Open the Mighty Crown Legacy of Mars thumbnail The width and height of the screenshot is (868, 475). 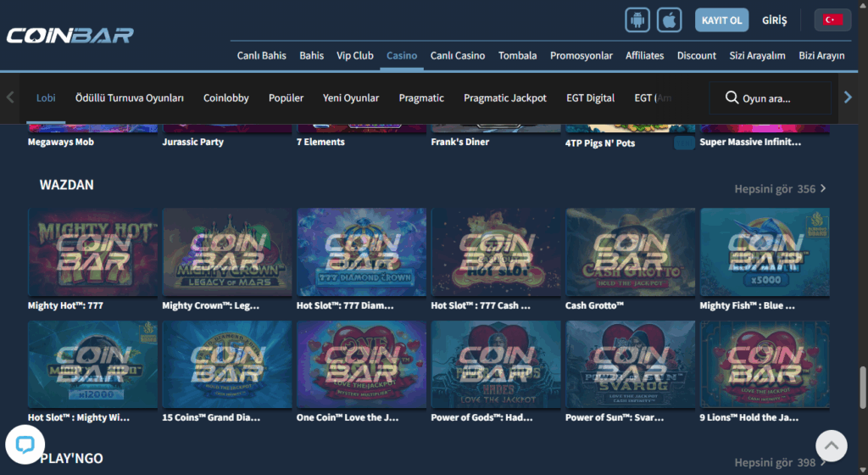coord(227,252)
